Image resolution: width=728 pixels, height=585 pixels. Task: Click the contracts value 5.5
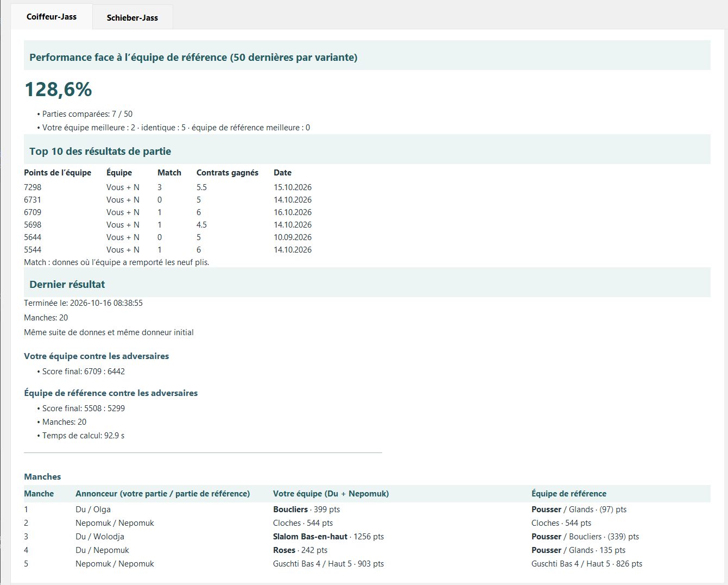point(201,187)
